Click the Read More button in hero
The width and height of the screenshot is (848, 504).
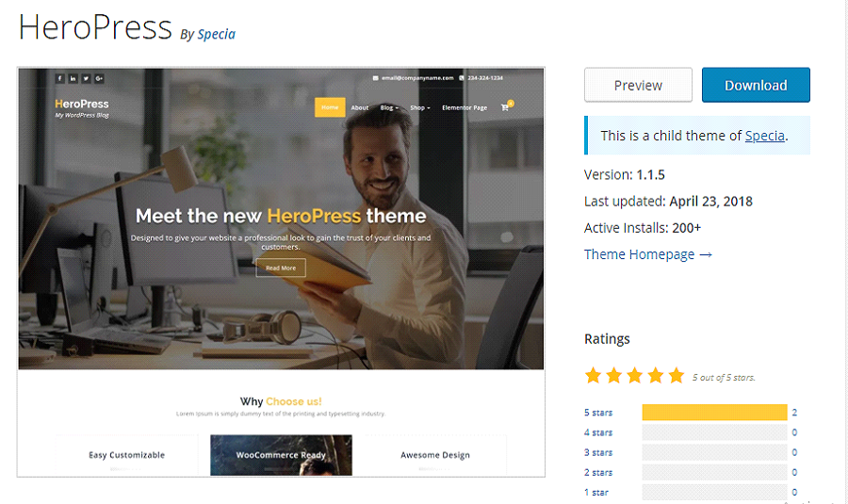281,268
